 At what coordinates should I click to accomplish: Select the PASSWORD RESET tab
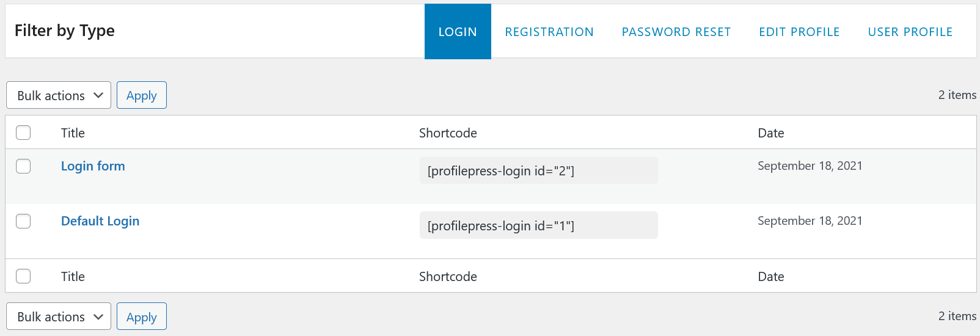click(x=676, y=32)
